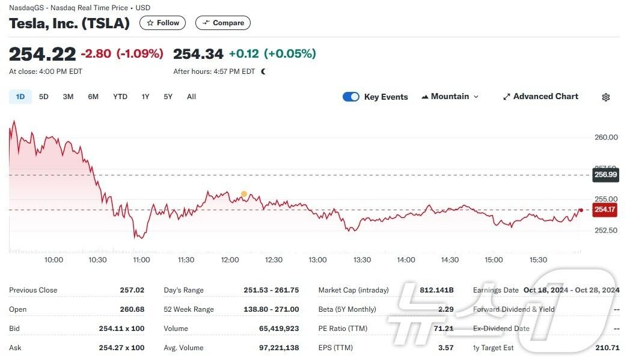Click the red current price dot on chart
This screenshot has width=627, height=364.
[581, 210]
